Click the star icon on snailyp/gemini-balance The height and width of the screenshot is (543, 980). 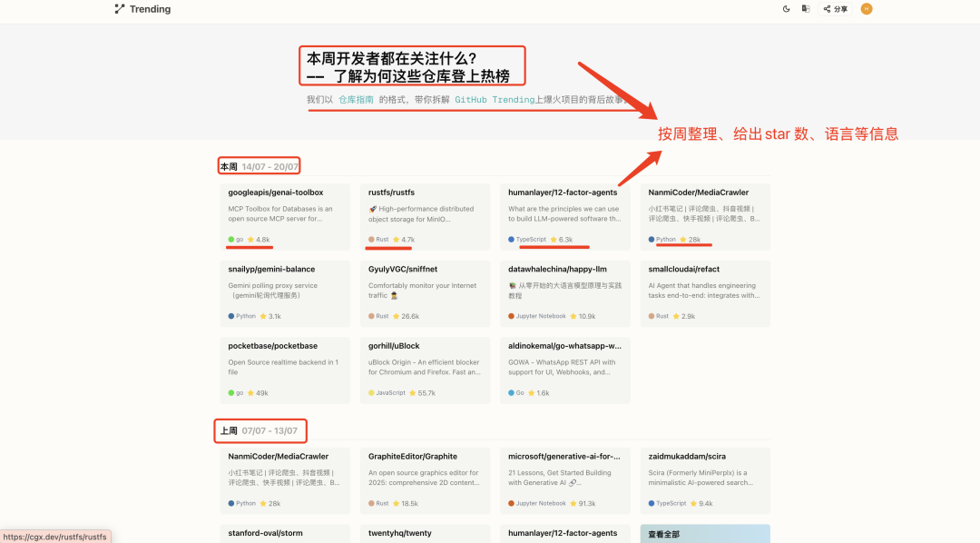tap(263, 317)
